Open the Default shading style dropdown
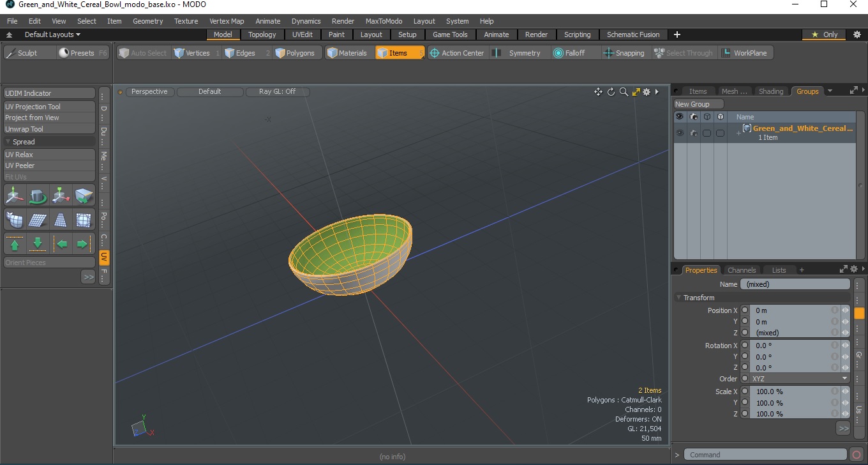The width and height of the screenshot is (868, 465). (x=209, y=92)
